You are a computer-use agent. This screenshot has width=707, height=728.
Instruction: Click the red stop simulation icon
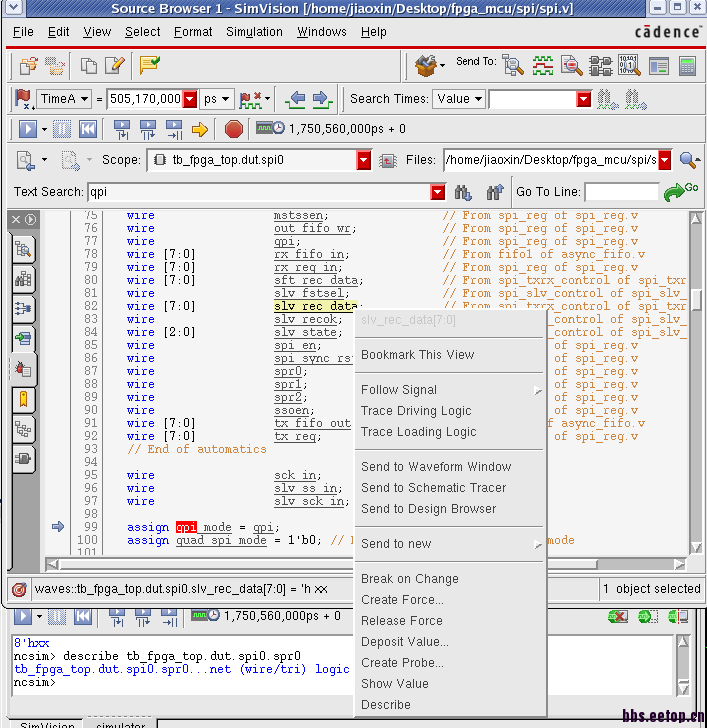tap(234, 129)
